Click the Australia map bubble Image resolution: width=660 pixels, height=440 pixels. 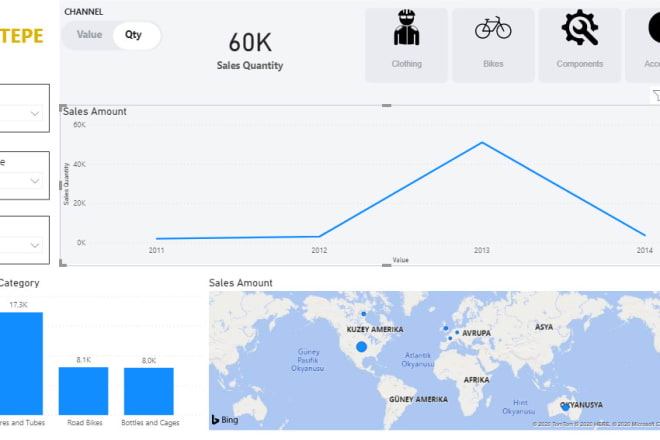[565, 407]
